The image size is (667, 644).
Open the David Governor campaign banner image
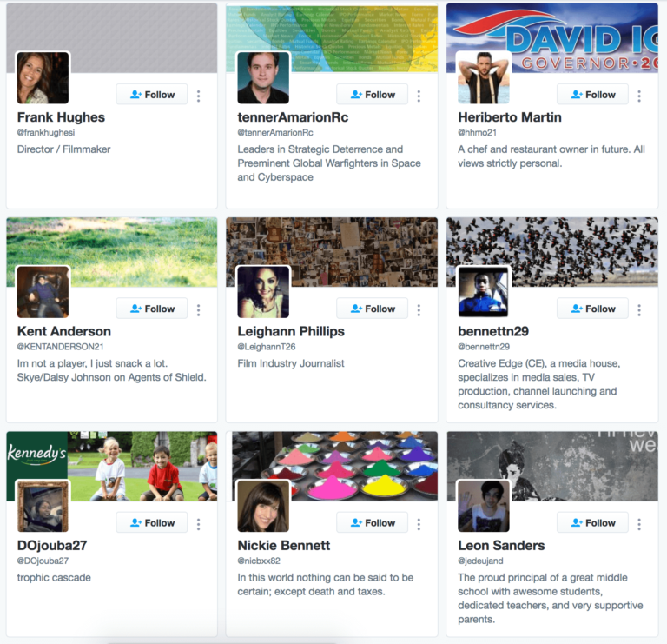click(552, 37)
